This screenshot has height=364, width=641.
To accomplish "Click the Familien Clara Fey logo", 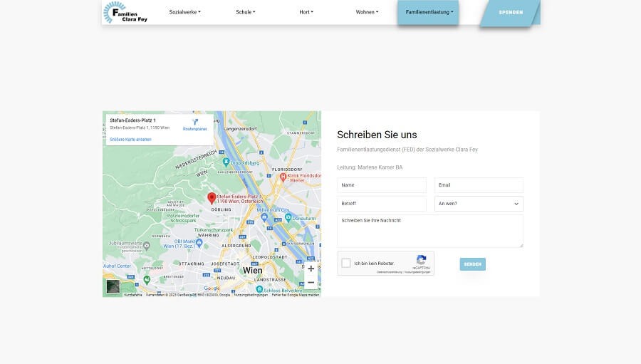I will (x=125, y=12).
